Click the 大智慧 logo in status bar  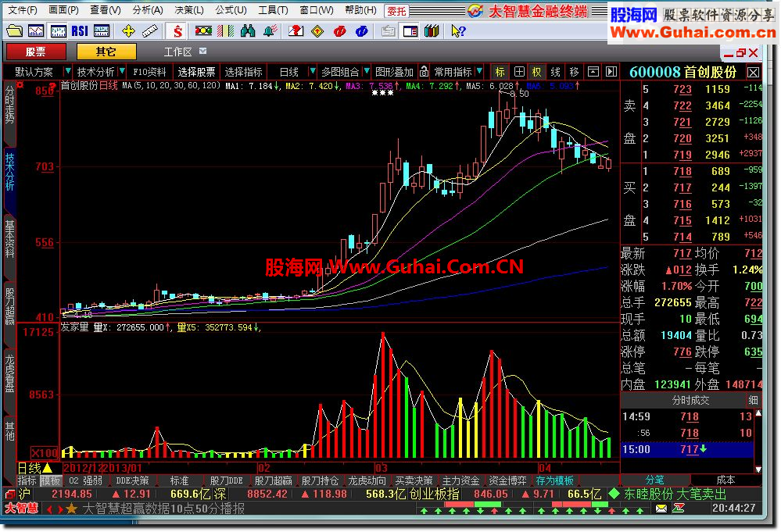coord(21,508)
